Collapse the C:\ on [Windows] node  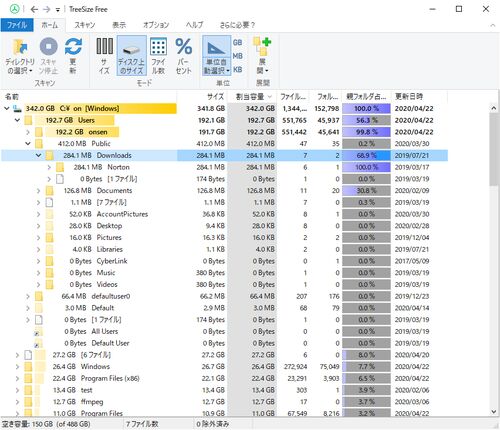click(7, 108)
